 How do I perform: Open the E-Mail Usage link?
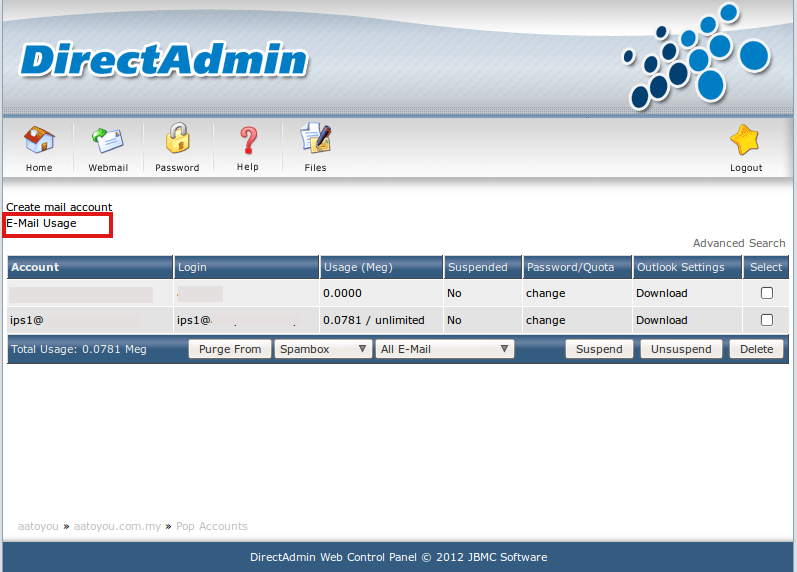point(41,223)
